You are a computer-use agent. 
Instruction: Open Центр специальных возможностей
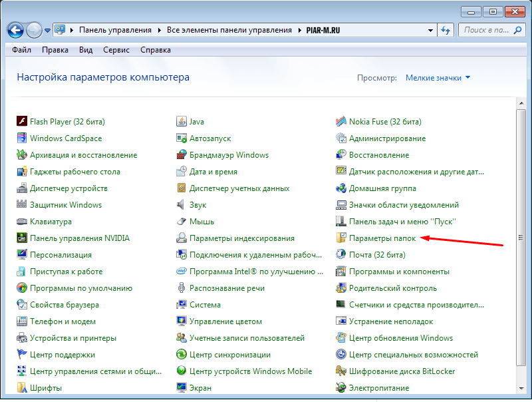[414, 355]
